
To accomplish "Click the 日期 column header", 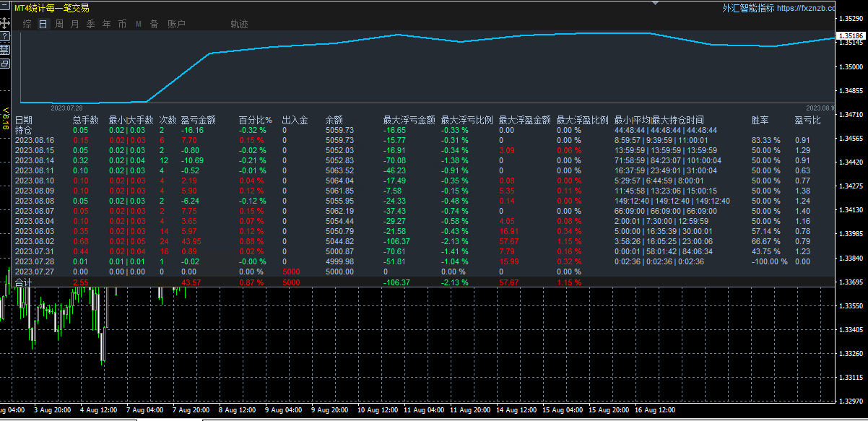I will pos(24,120).
